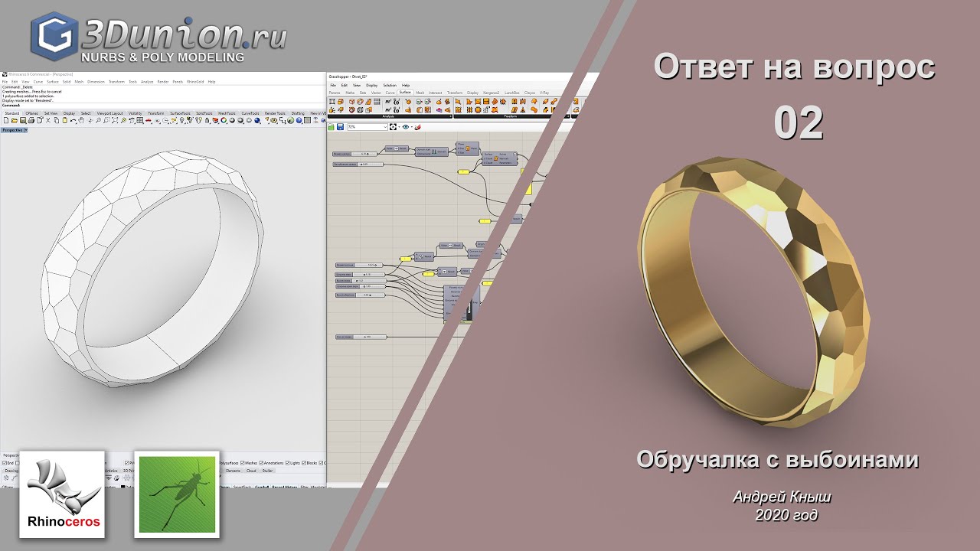Click the eye Preview icon in Grasshopper toolbar
This screenshot has height=551, width=980.
coord(406,126)
